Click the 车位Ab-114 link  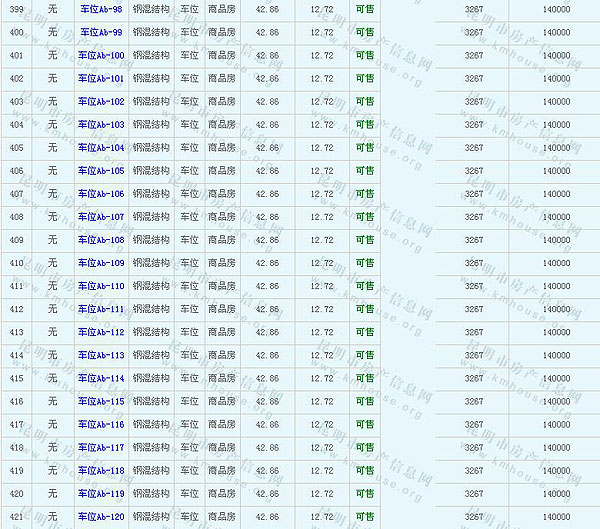[x=101, y=378]
